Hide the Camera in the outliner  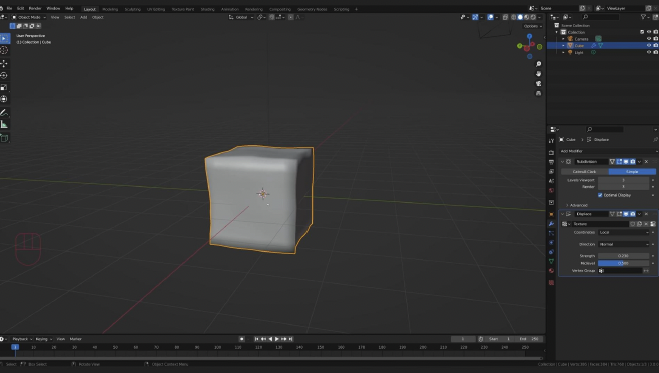click(x=648, y=39)
